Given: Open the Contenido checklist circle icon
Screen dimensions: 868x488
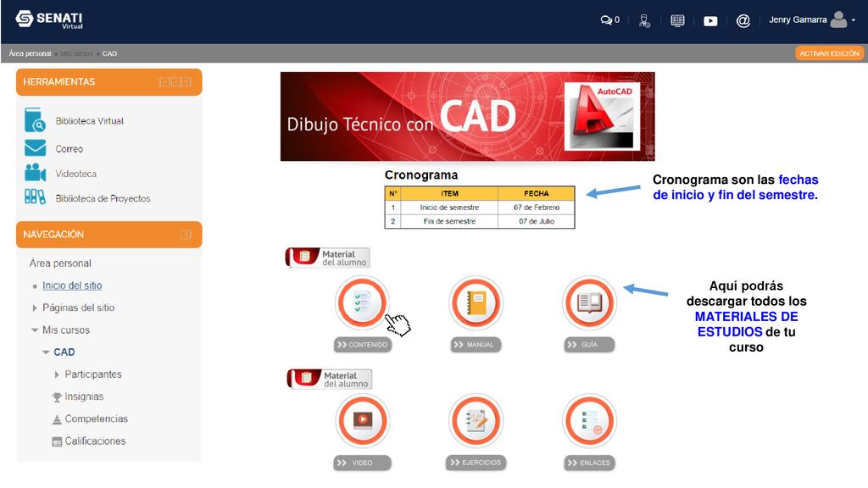Looking at the screenshot, I should tap(362, 302).
